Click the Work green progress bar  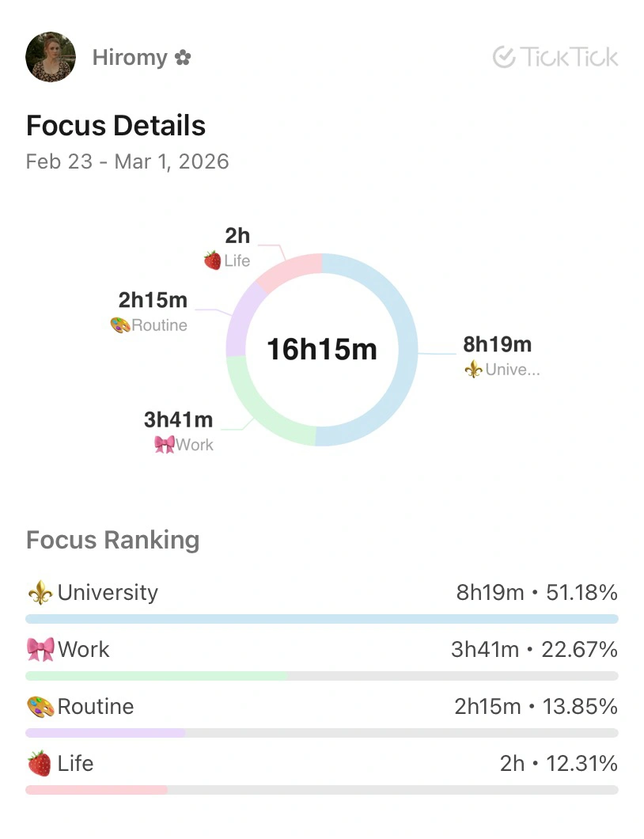pos(157,676)
